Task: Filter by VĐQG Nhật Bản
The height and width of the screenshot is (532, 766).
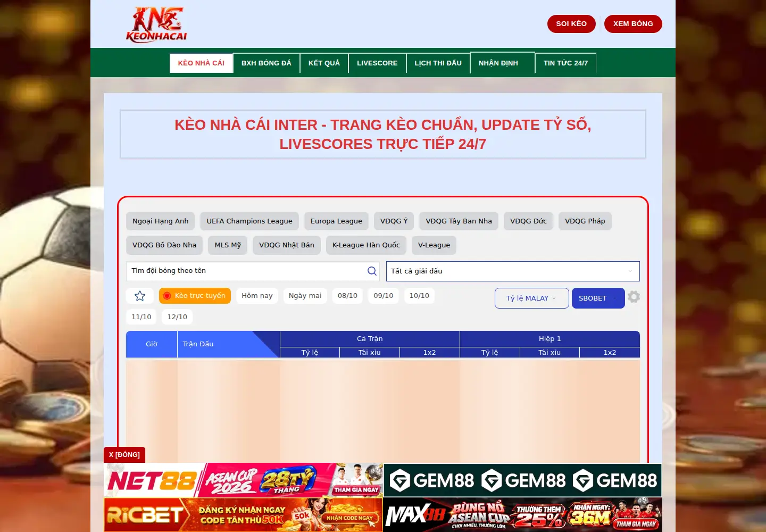Action: 287,245
